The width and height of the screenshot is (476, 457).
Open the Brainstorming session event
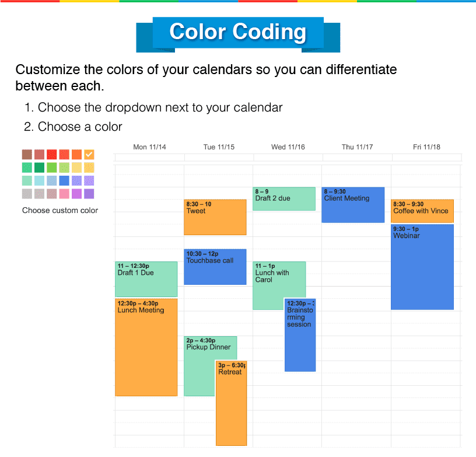(300, 333)
